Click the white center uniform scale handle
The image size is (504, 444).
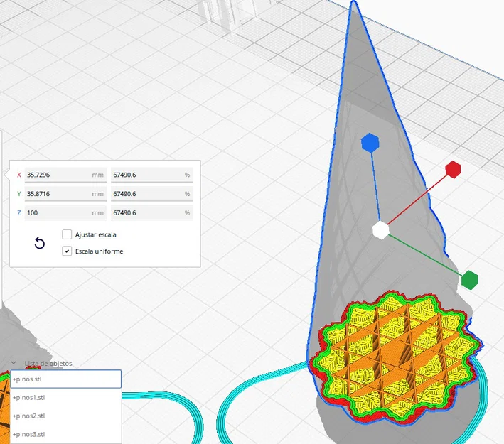381,230
